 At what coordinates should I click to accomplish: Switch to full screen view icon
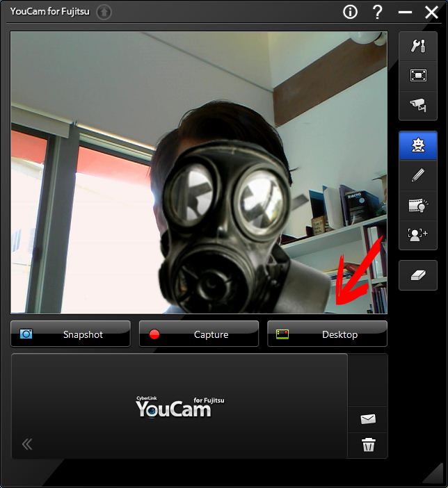417,75
